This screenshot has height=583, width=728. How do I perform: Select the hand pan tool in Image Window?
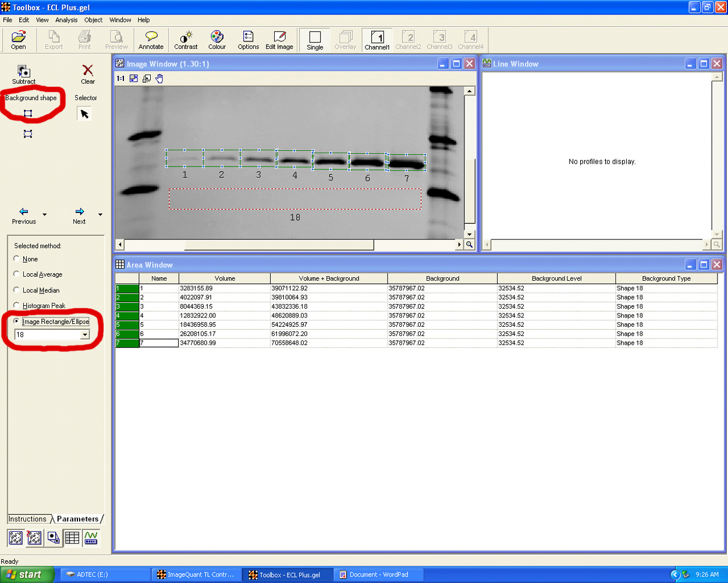(159, 79)
